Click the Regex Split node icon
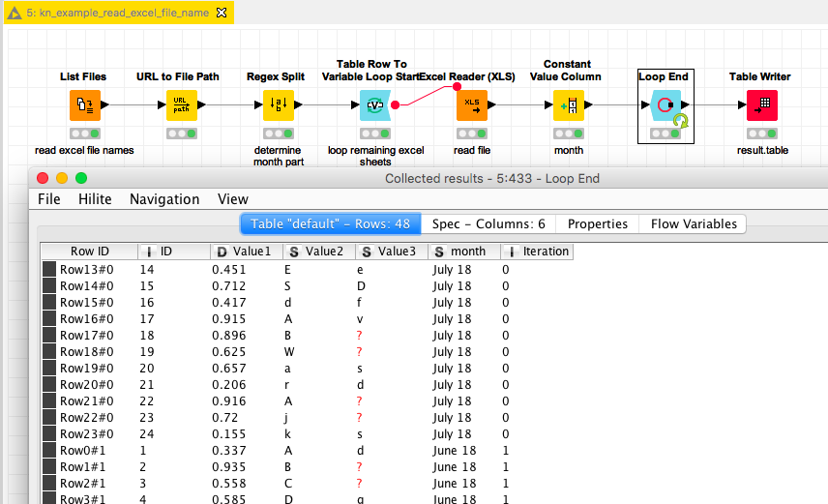This screenshot has height=504, width=828. point(278,105)
